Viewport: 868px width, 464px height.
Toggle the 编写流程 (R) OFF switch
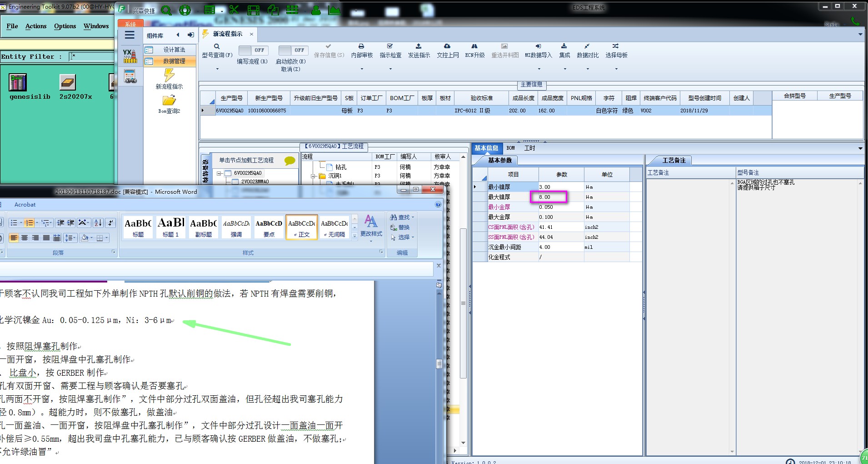click(x=253, y=50)
